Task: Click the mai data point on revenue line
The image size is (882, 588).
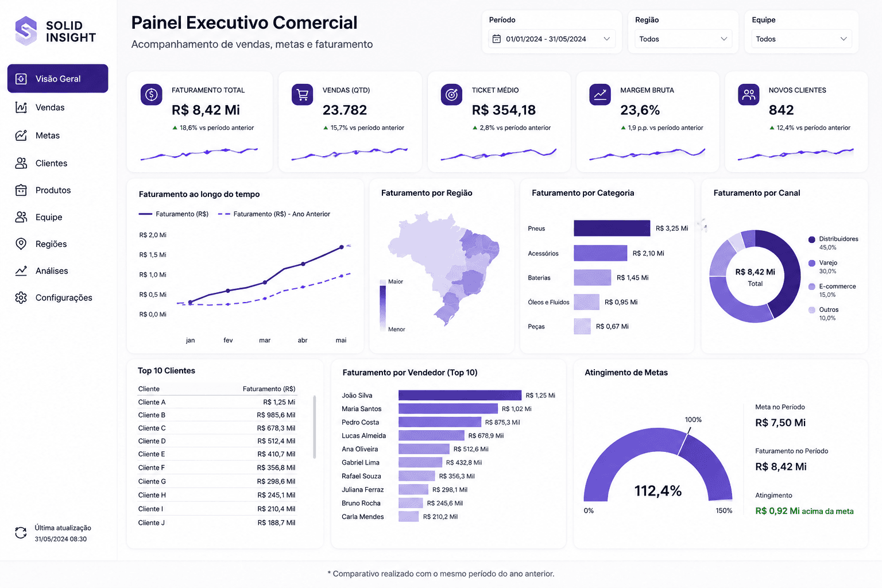Action: click(342, 247)
